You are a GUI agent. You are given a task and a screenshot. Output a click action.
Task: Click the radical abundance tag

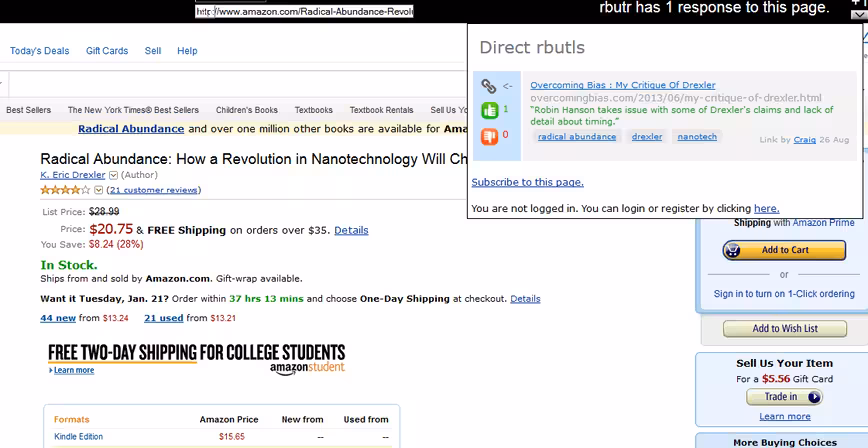click(577, 136)
